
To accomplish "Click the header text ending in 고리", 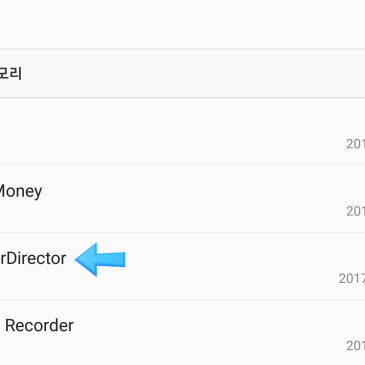I will [11, 73].
